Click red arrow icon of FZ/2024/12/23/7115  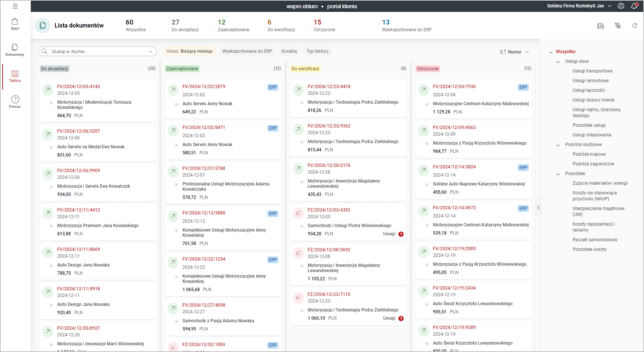(298, 297)
